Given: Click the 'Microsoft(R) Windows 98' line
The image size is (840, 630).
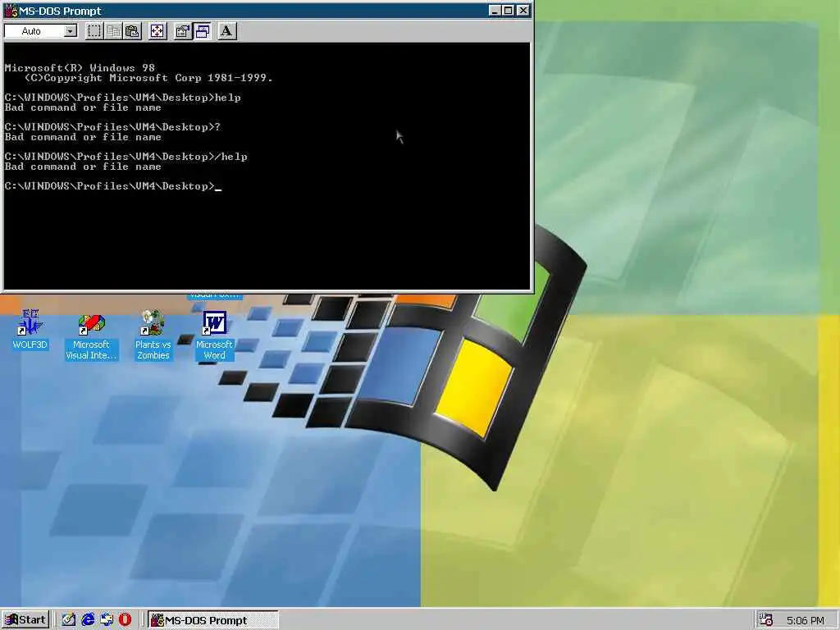Looking at the screenshot, I should [x=80, y=68].
